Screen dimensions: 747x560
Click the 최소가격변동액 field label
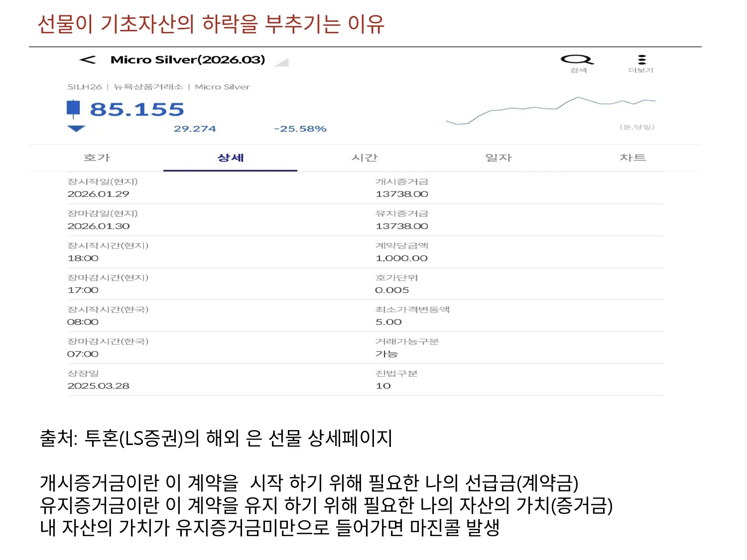tap(412, 309)
